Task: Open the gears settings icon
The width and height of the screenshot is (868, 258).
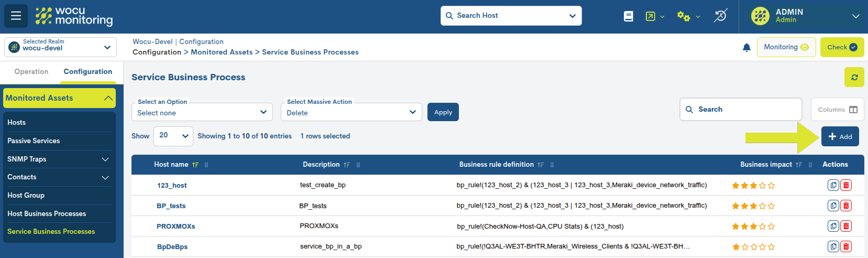Action: point(683,16)
